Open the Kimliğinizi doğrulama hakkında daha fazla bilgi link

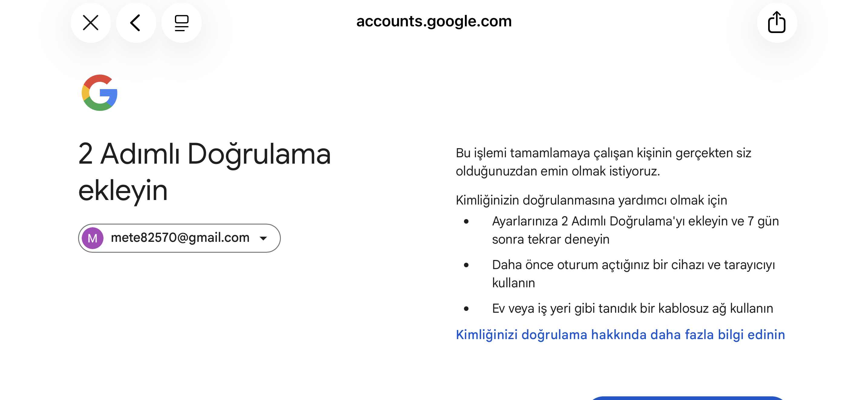tap(620, 335)
